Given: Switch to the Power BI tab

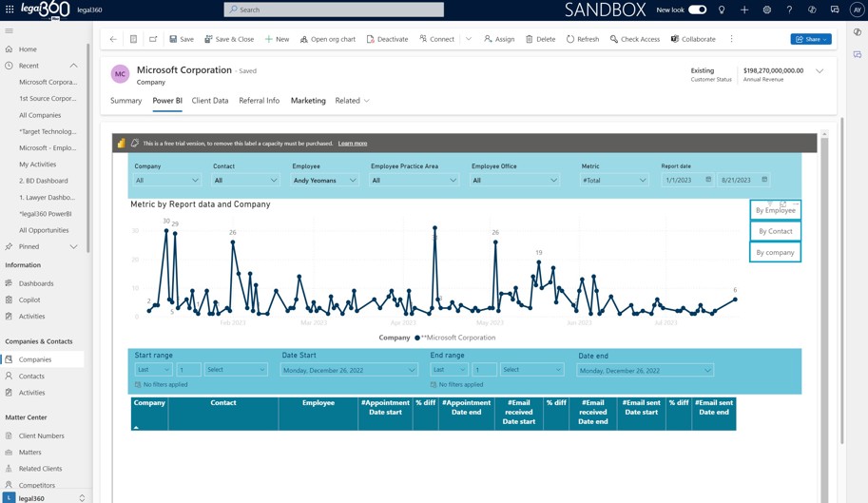Looking at the screenshot, I should pos(167,101).
